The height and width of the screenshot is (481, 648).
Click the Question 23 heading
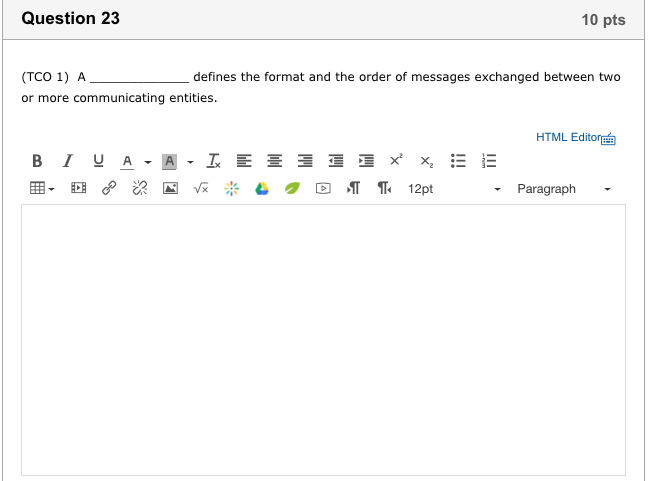click(71, 18)
